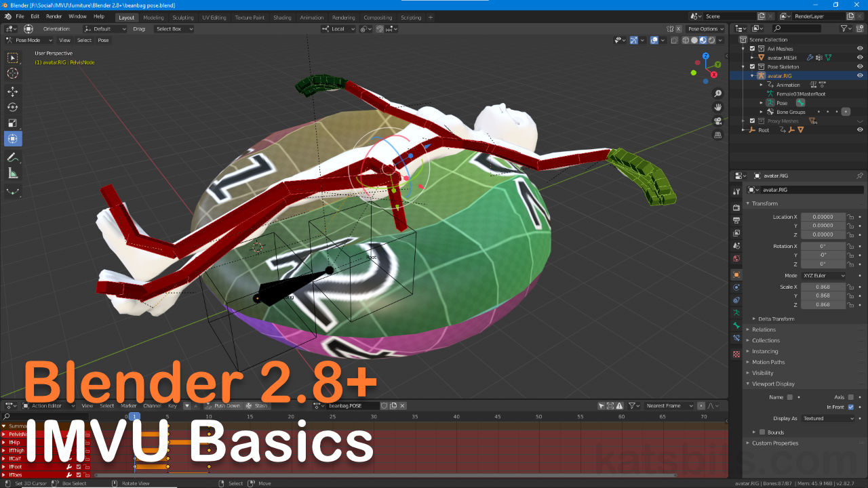Toggle camera view icon
Screen dimensions: 868x488
pos(718,121)
